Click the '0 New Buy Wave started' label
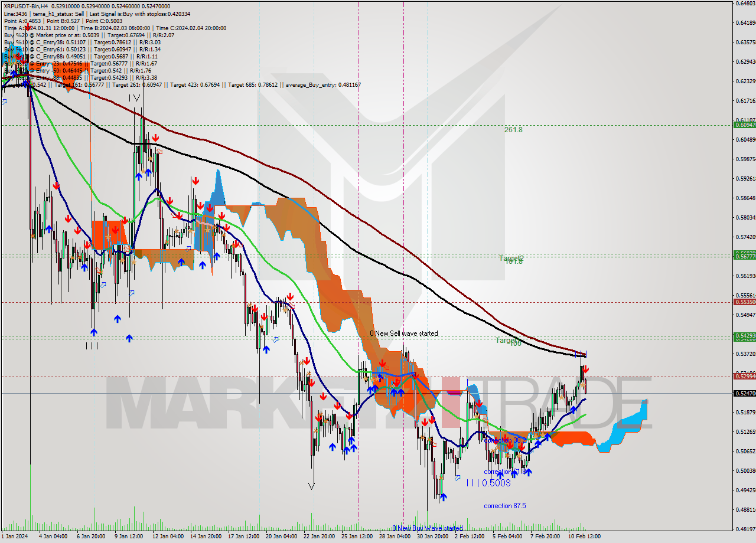 [428, 528]
